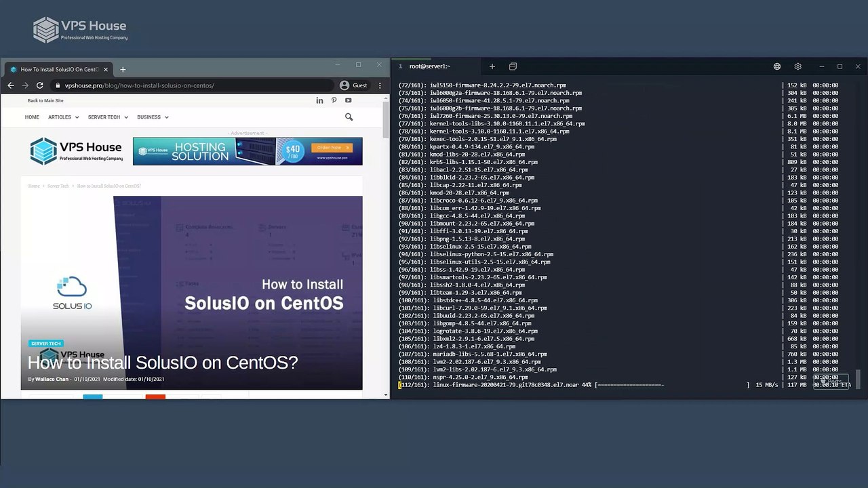
Task: Maximize the Chrome browser window
Action: pos(358,65)
